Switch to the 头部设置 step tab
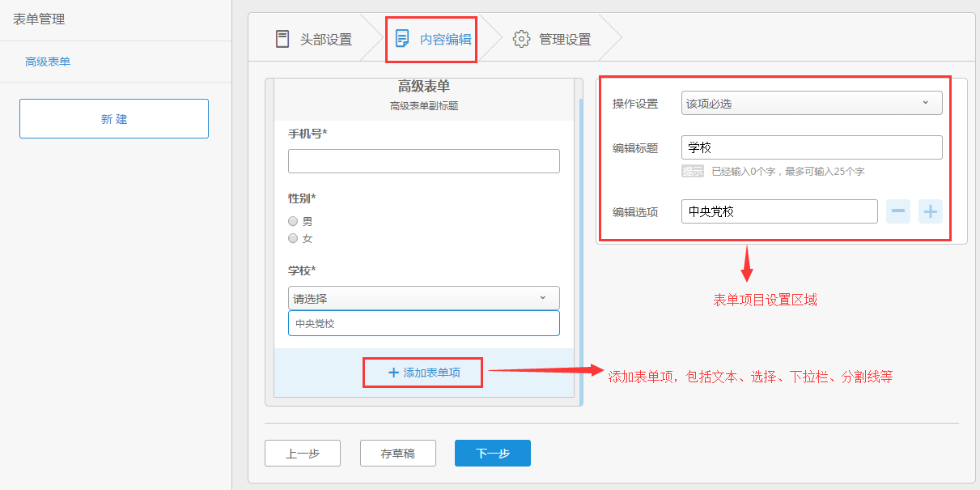 (x=325, y=39)
